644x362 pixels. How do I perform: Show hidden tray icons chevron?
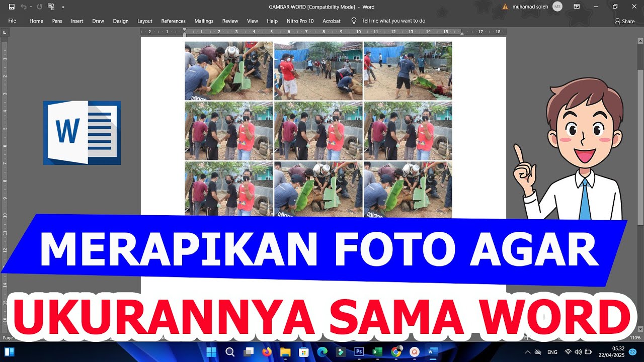[x=527, y=352]
